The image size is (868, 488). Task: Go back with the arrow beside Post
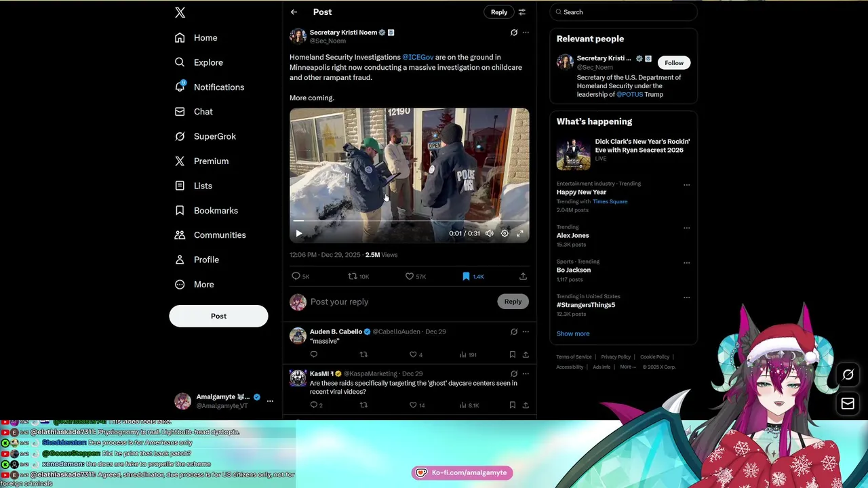294,12
